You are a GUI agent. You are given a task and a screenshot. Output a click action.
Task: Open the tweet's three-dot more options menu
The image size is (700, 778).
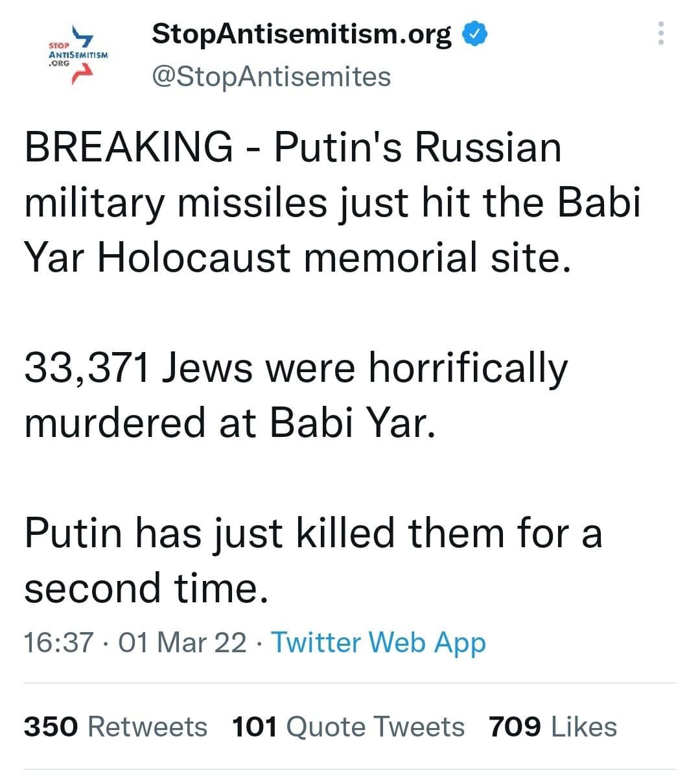click(660, 33)
